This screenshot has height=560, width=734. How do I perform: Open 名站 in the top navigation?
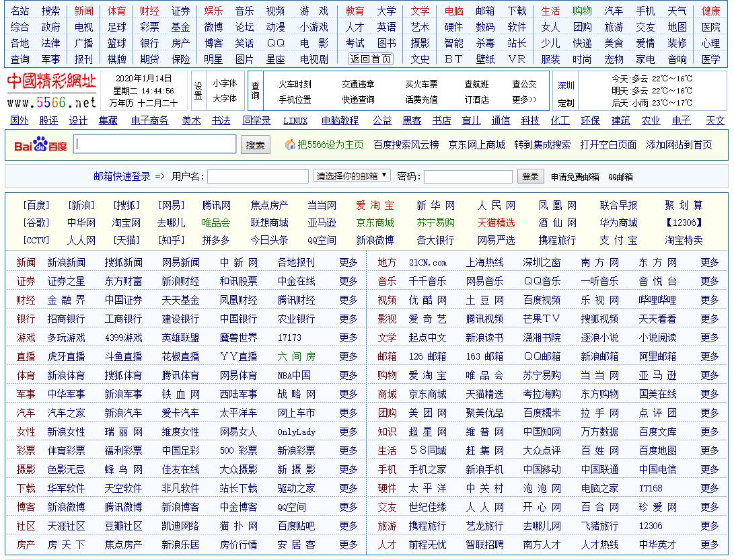click(20, 11)
